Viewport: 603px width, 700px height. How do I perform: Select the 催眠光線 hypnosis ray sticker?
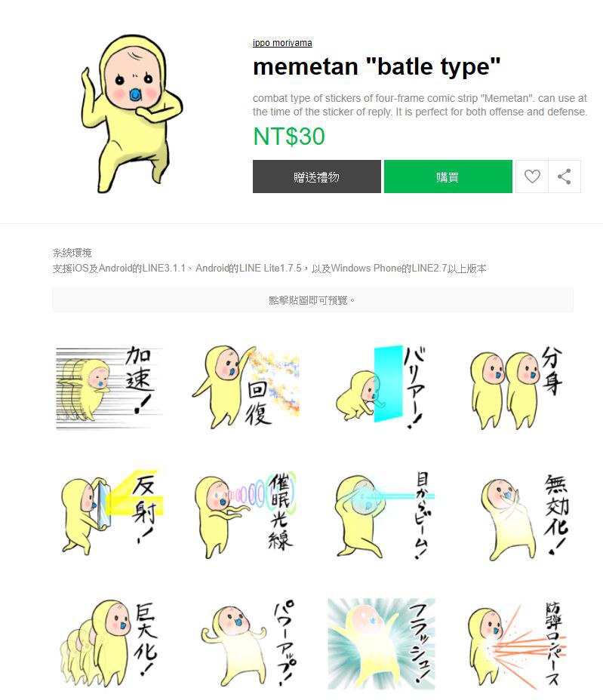pos(246,514)
